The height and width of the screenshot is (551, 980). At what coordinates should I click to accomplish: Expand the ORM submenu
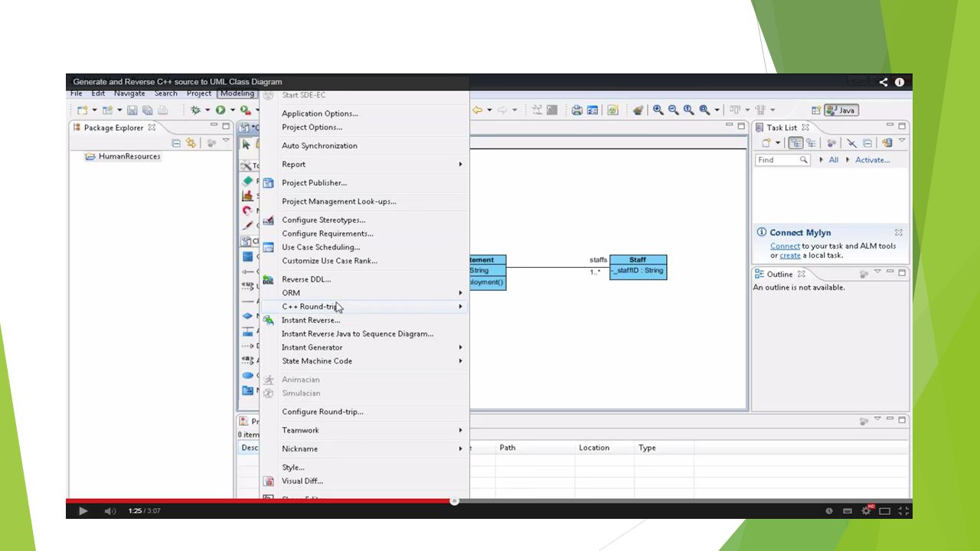pos(364,292)
